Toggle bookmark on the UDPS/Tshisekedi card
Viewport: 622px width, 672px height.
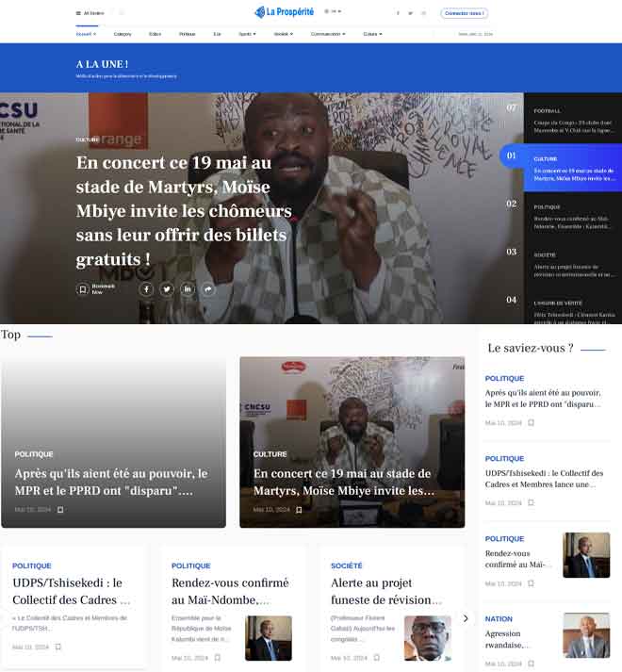coord(58,647)
